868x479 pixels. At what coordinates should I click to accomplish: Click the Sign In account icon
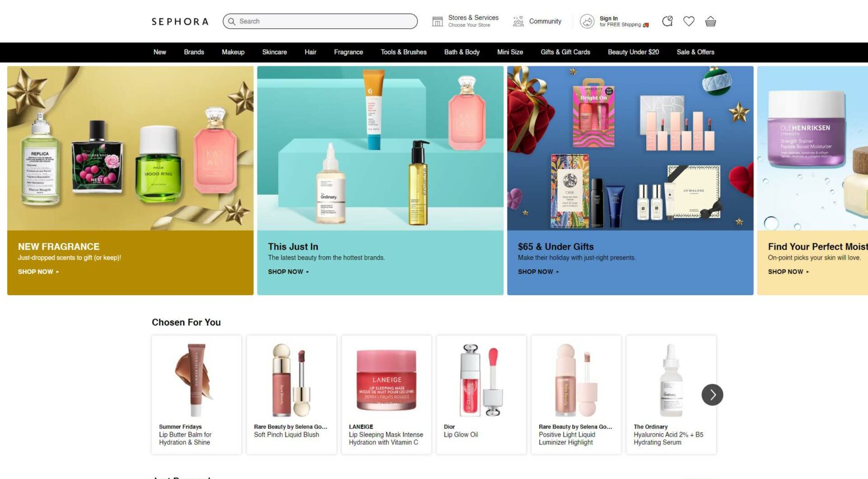coord(587,21)
